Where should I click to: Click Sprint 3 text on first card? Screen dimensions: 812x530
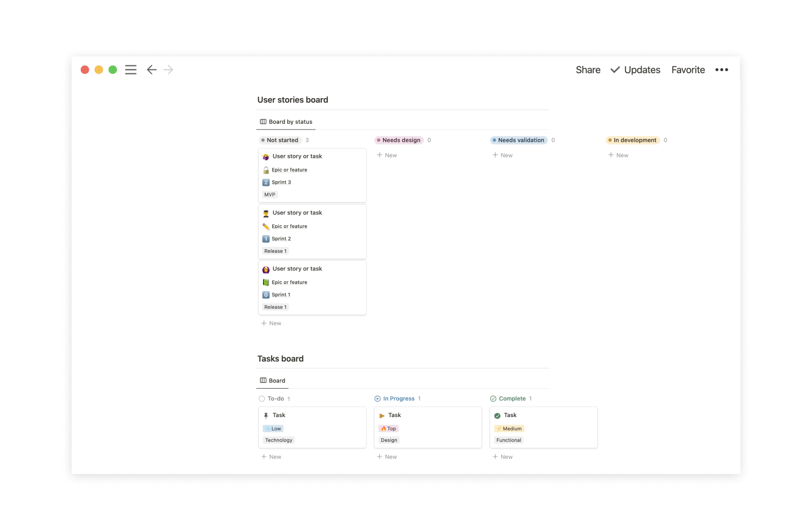tap(281, 182)
